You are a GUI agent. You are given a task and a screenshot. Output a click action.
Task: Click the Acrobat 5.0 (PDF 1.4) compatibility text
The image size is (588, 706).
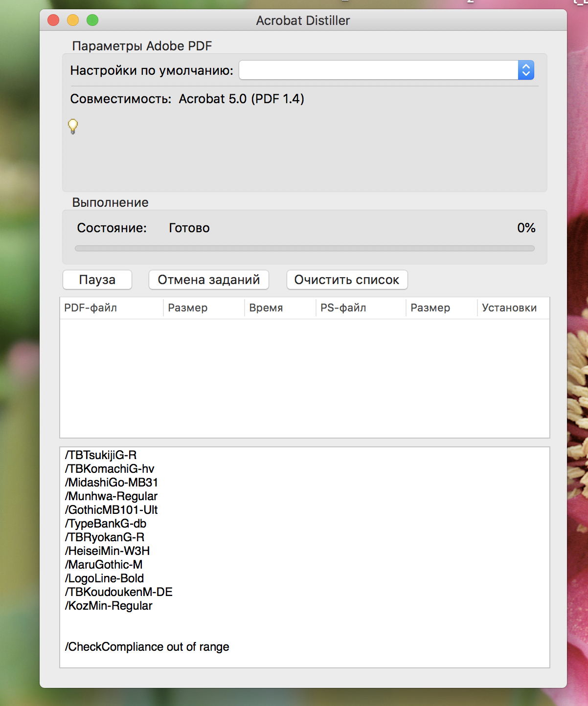point(242,99)
